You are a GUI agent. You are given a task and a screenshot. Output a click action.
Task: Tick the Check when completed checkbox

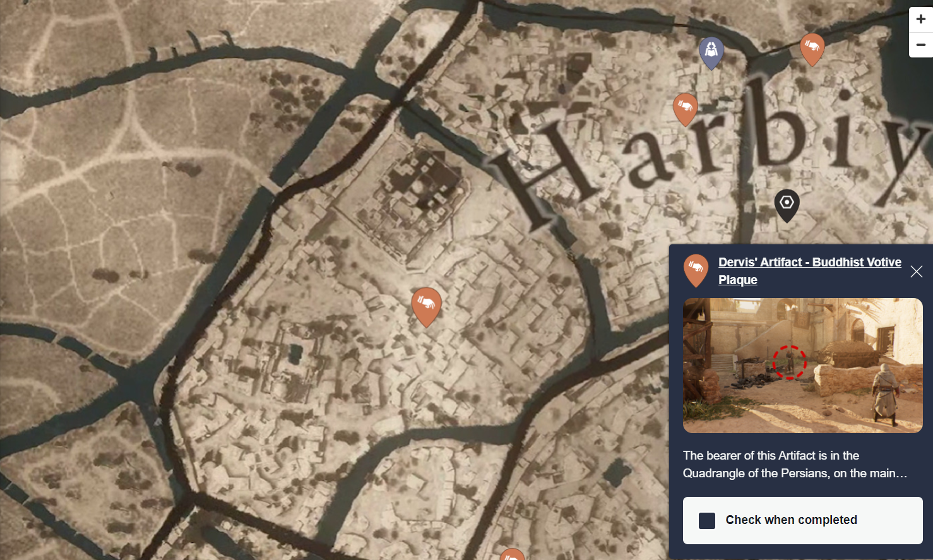coord(707,520)
